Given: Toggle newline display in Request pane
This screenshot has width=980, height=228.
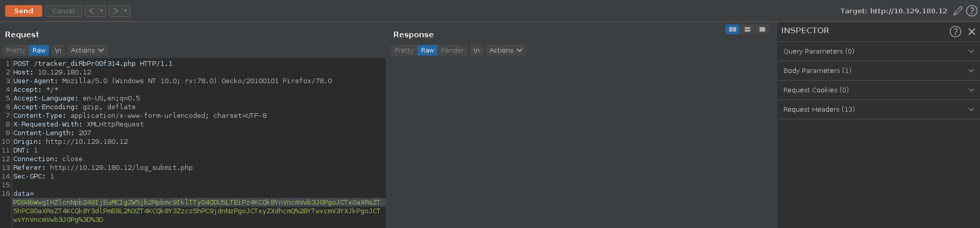Looking at the screenshot, I should tap(58, 50).
